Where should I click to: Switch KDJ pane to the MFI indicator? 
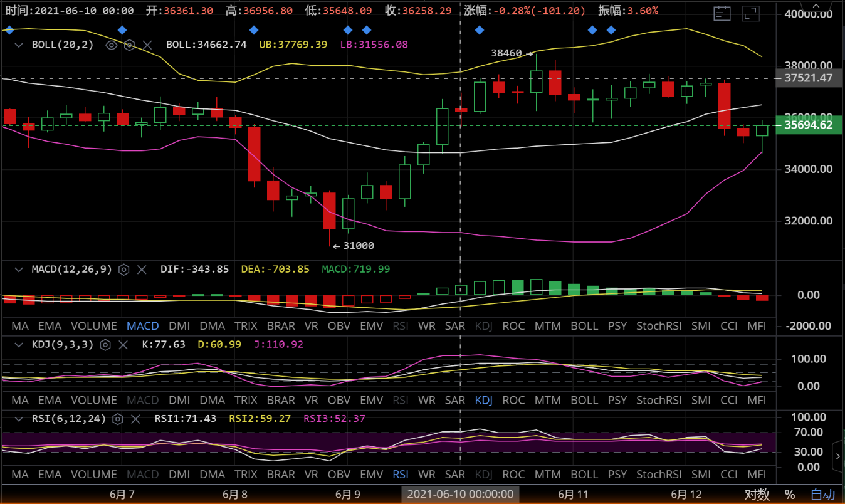pos(757,400)
